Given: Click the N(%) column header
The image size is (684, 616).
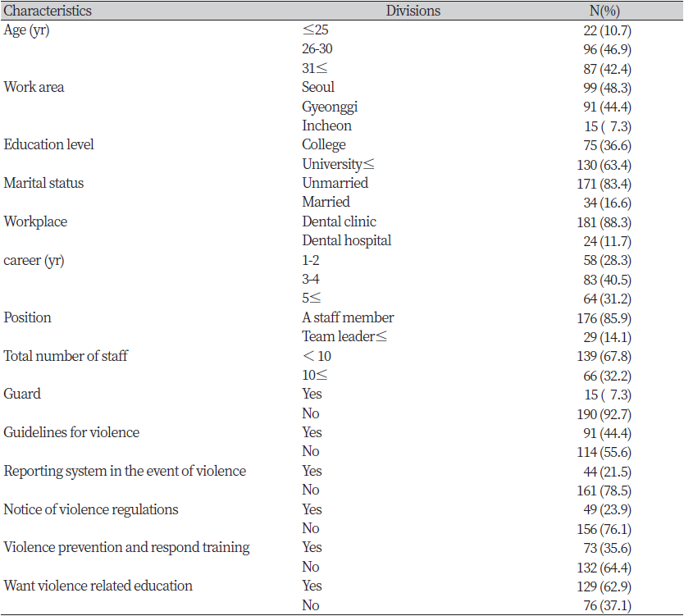Looking at the screenshot, I should [604, 11].
